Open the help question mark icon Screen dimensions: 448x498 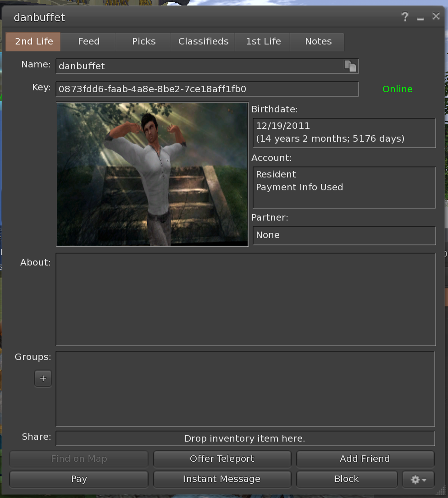coord(405,17)
